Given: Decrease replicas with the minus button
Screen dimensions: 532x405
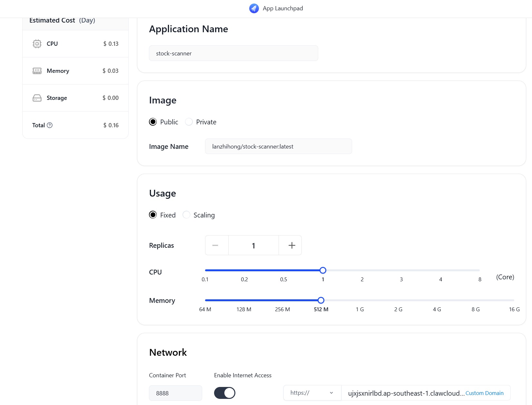Looking at the screenshot, I should click(215, 246).
